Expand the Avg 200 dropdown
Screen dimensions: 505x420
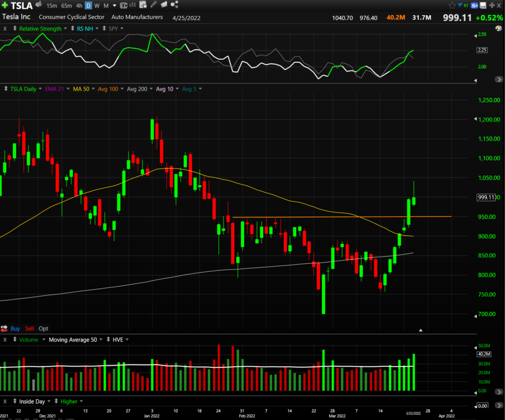point(151,88)
